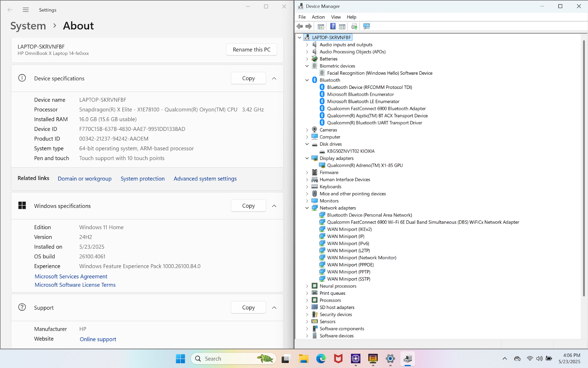
Task: Open Microsoft Edge from taskbar
Action: coord(321,359)
